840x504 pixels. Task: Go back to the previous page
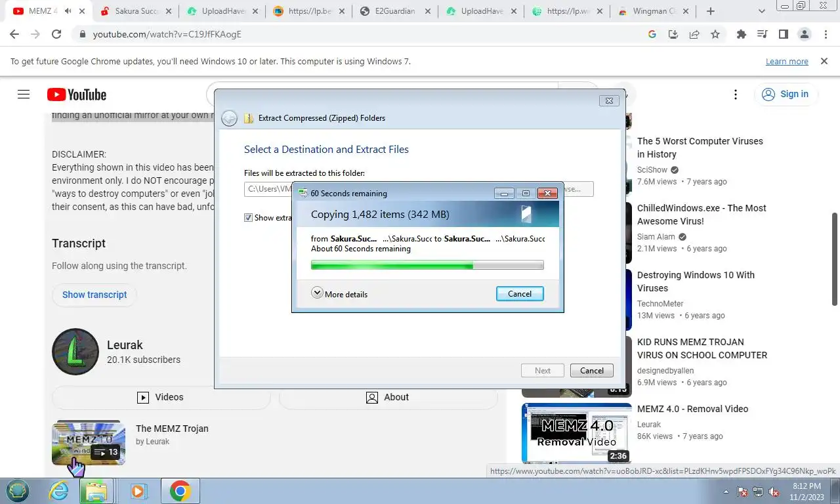point(14,34)
